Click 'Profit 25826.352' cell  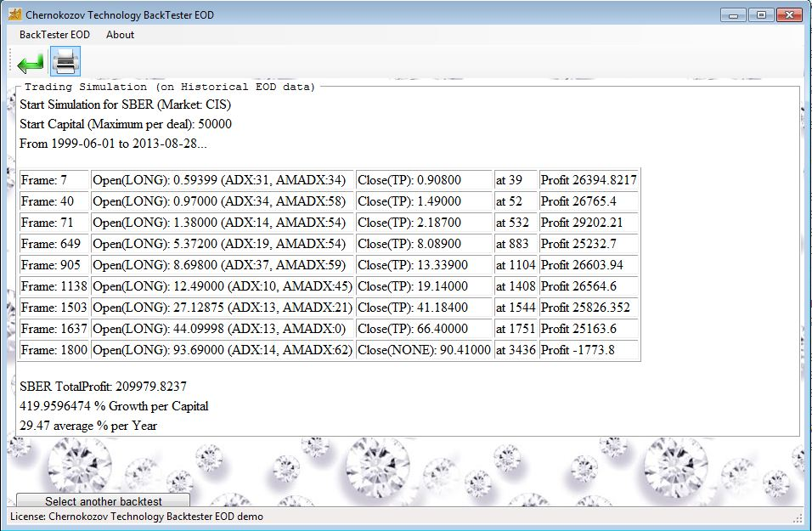pyautogui.click(x=589, y=308)
